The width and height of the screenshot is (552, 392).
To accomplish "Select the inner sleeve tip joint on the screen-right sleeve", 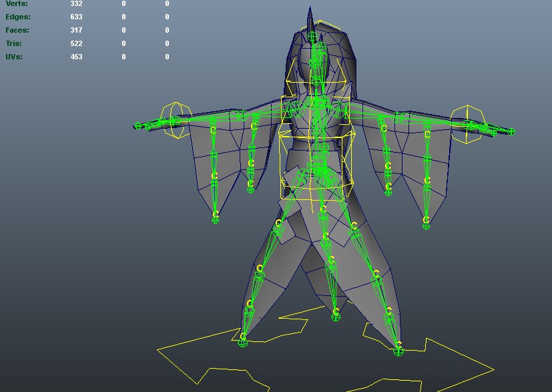I will pyautogui.click(x=388, y=192).
